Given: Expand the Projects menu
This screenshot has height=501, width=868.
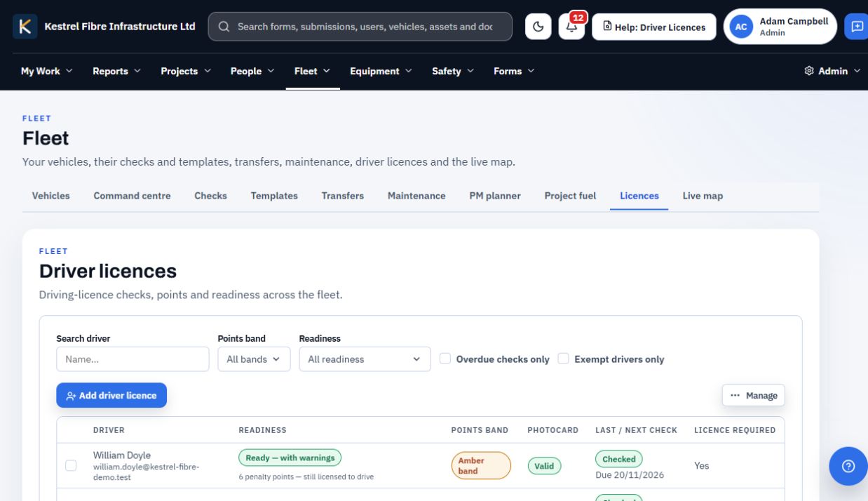Looking at the screenshot, I should tap(186, 71).
